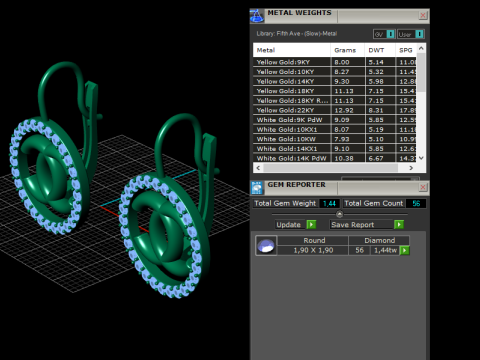The width and height of the screenshot is (480, 360).
Task: Close the Gem Reporter panel
Action: pyautogui.click(x=423, y=187)
